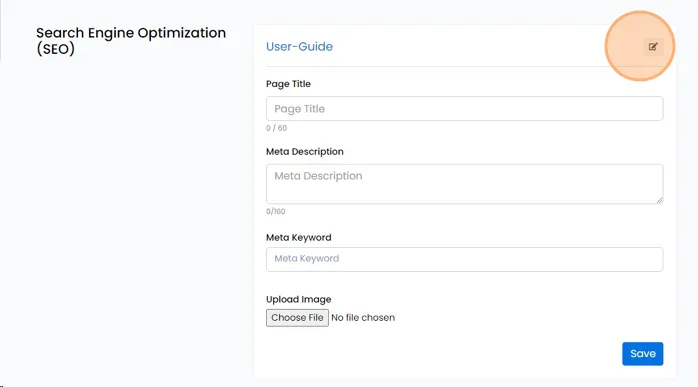Click the 'Upload Image' label
698x387 pixels.
[x=298, y=299]
